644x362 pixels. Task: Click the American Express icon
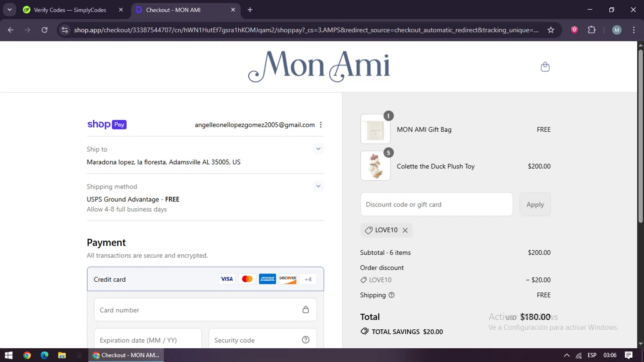click(267, 279)
